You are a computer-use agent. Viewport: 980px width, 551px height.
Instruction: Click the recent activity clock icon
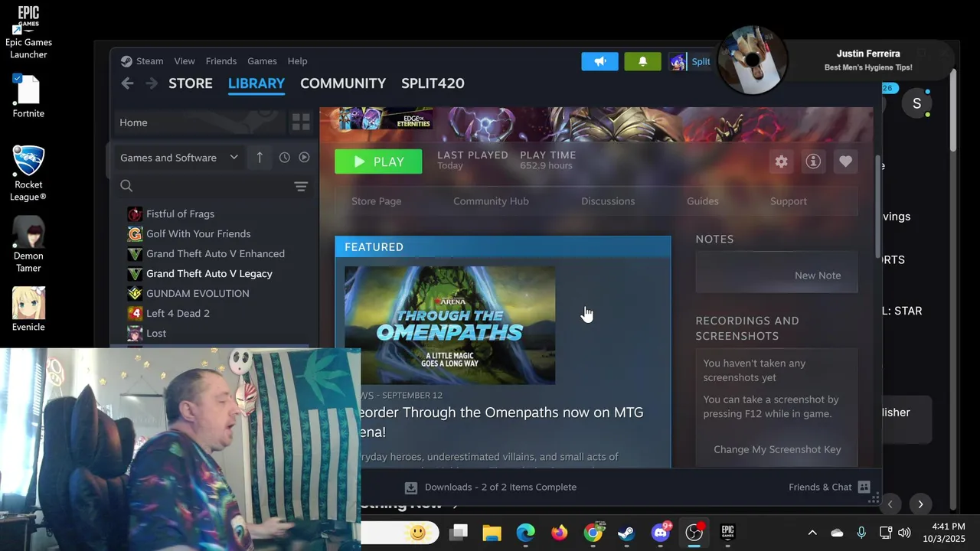(284, 157)
